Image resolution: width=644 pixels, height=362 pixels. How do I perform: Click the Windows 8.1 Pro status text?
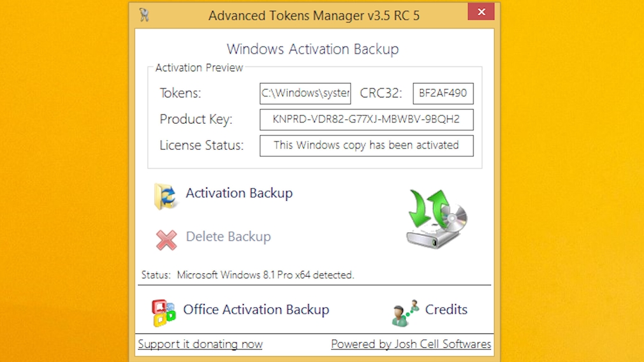coord(265,275)
